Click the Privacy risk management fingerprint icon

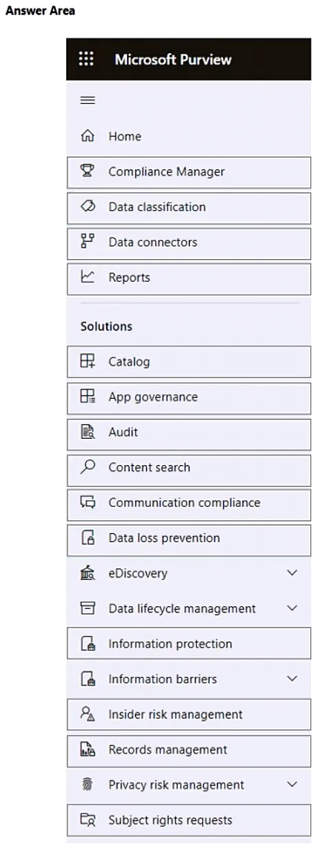point(88,785)
